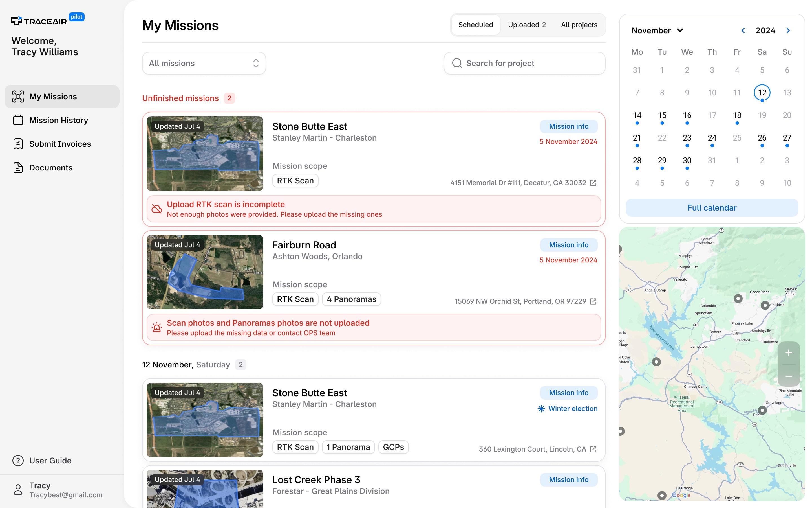Open Lost Creek Phase 3 map thumbnail
The image size is (812, 508).
tap(205, 489)
